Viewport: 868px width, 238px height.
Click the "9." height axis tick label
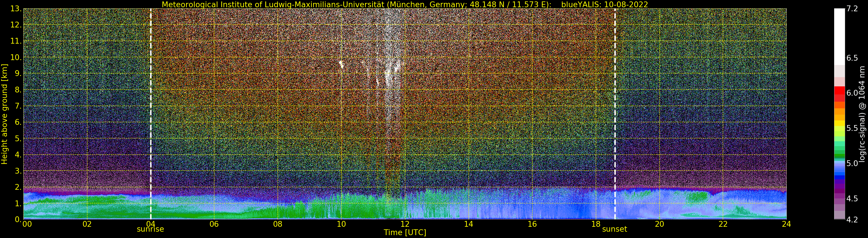19,73
